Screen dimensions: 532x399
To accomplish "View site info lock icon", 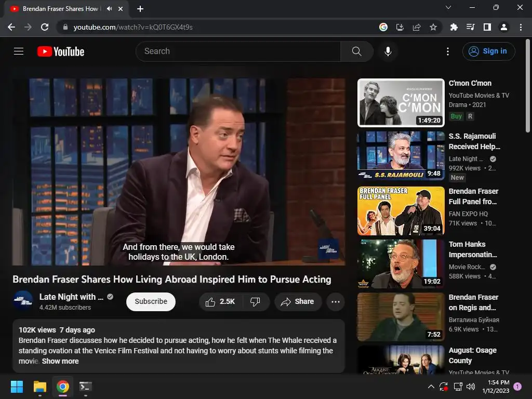I will tap(65, 27).
